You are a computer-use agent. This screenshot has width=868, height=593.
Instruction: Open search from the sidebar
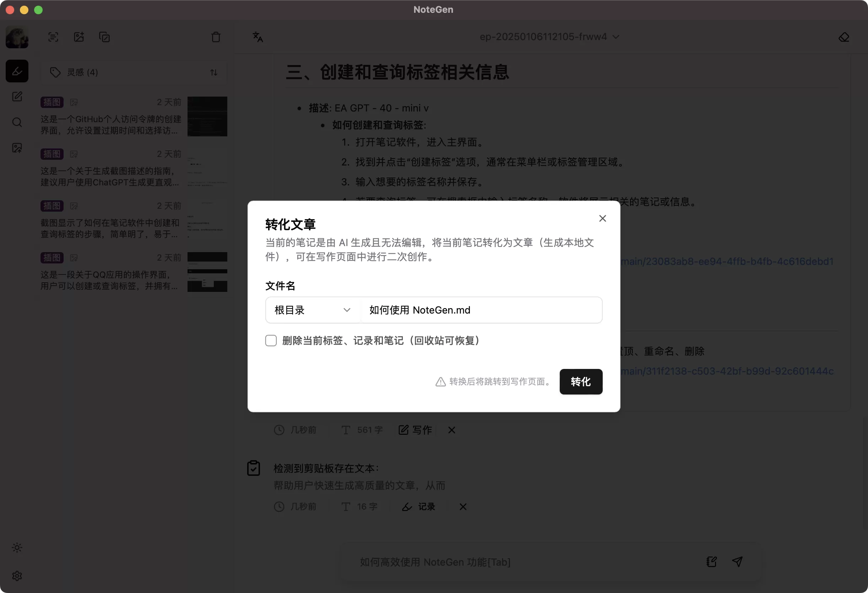point(17,122)
